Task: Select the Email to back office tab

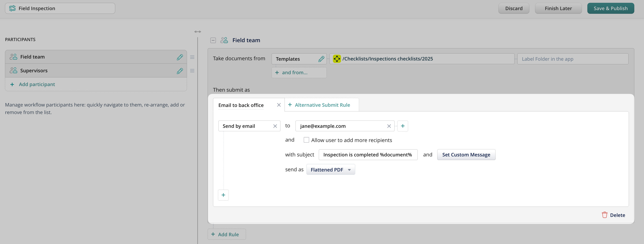Action: tap(241, 105)
